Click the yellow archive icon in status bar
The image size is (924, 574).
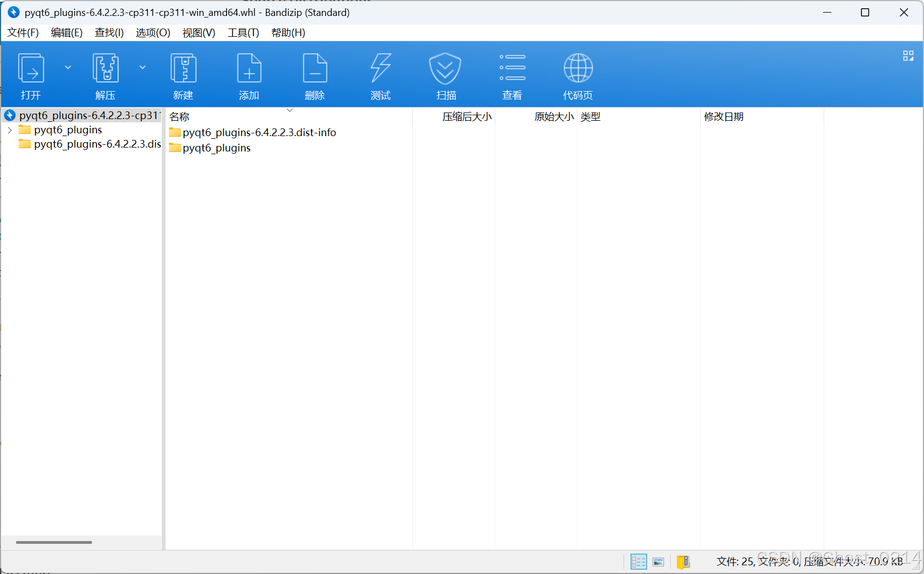683,561
